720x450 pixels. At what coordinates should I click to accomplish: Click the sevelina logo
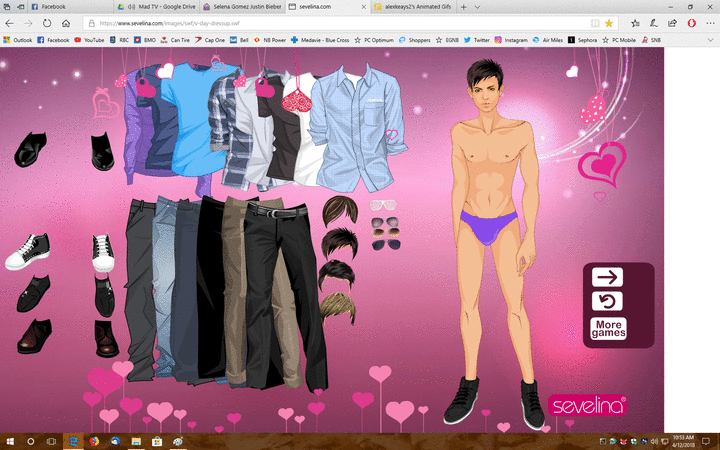(x=587, y=405)
